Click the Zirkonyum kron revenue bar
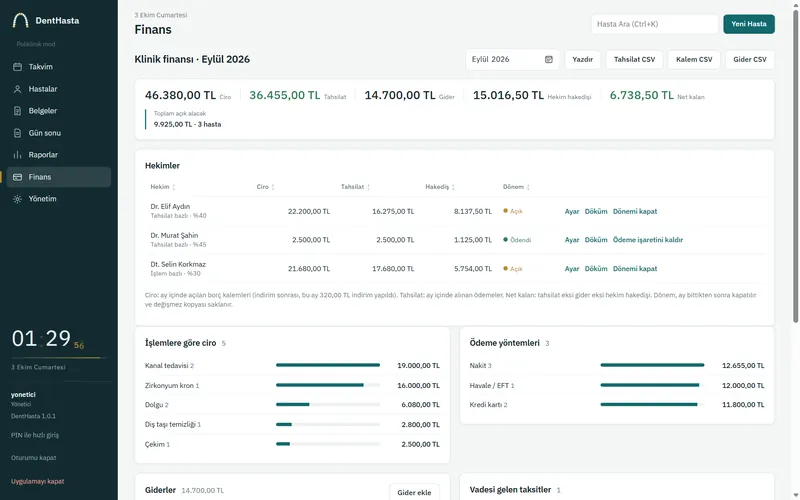Image resolution: width=800 pixels, height=500 pixels. (328, 385)
